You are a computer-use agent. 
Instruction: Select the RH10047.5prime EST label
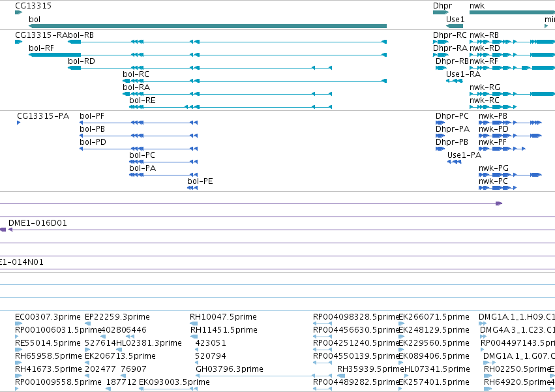coord(223,317)
